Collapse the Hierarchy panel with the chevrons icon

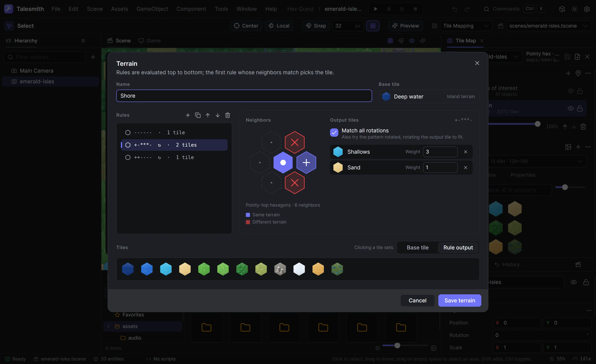coord(83,41)
